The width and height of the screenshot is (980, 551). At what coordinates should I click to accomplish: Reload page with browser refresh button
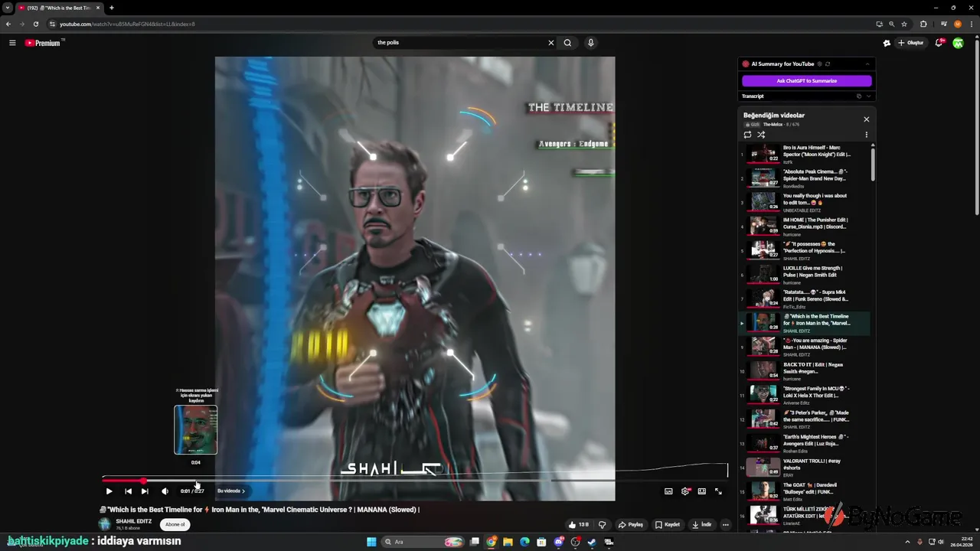(x=35, y=24)
